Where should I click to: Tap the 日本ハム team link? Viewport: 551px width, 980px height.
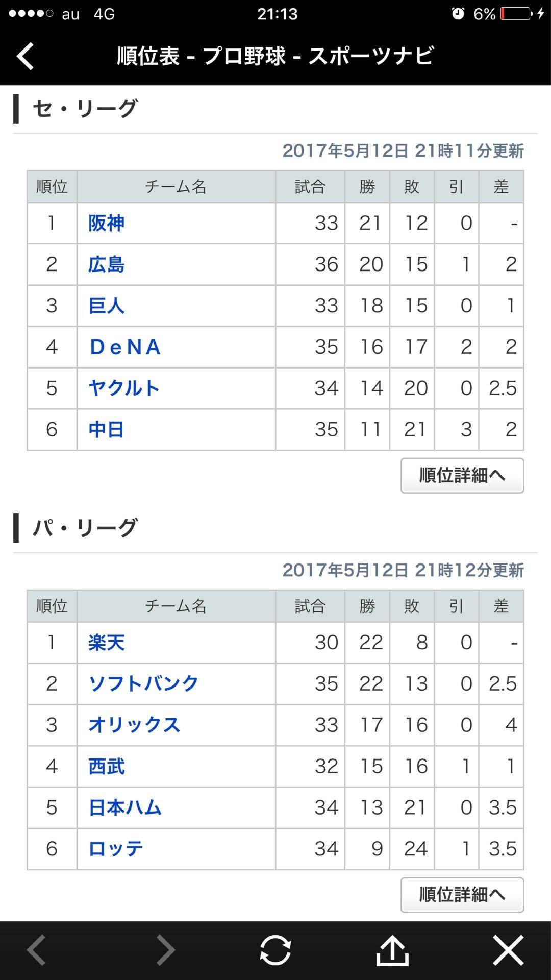coord(125,808)
